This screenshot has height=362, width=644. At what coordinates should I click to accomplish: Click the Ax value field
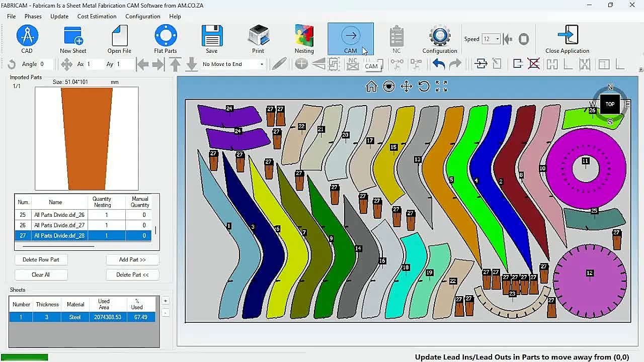coord(94,64)
